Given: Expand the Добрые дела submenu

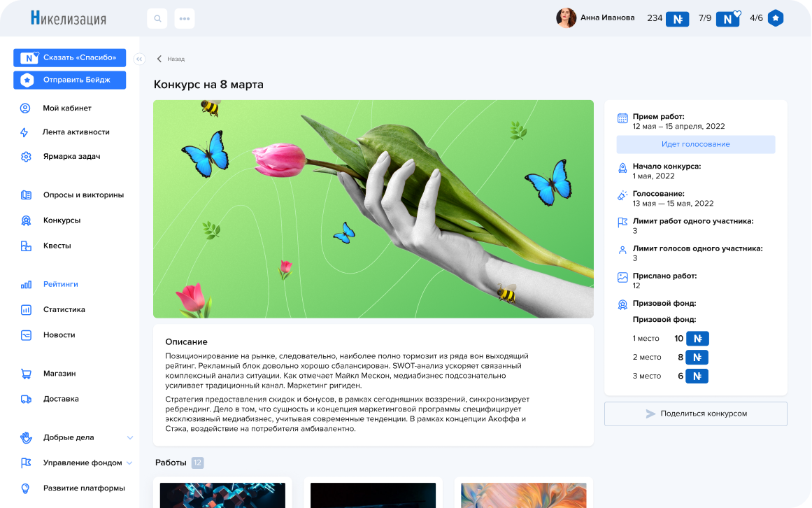Looking at the screenshot, I should tap(130, 438).
